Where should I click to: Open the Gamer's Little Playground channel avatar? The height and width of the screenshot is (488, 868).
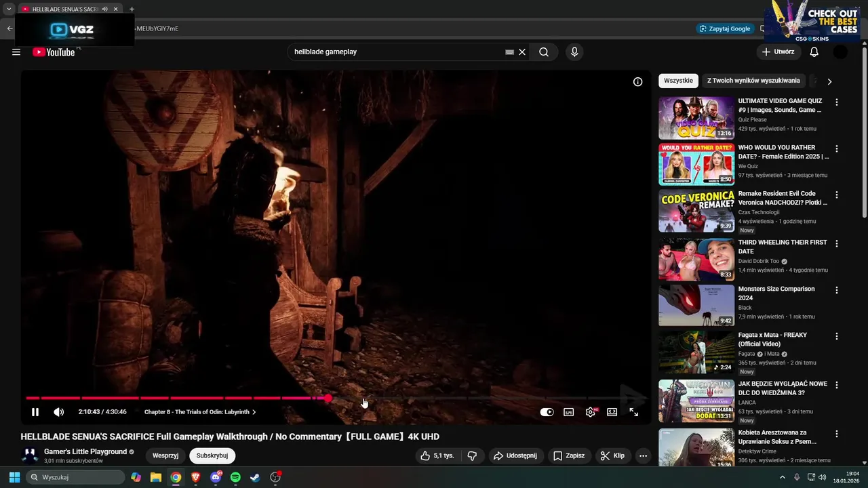tap(30, 455)
